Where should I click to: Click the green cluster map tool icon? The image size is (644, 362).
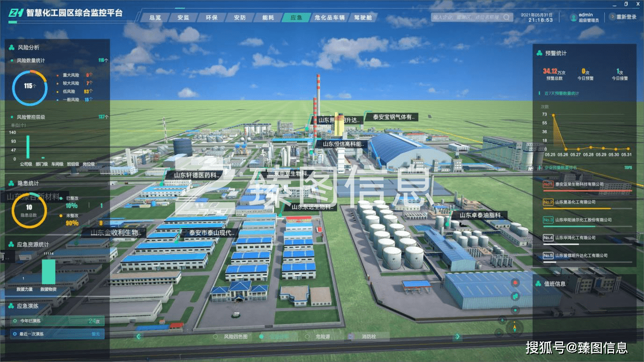[515, 296]
